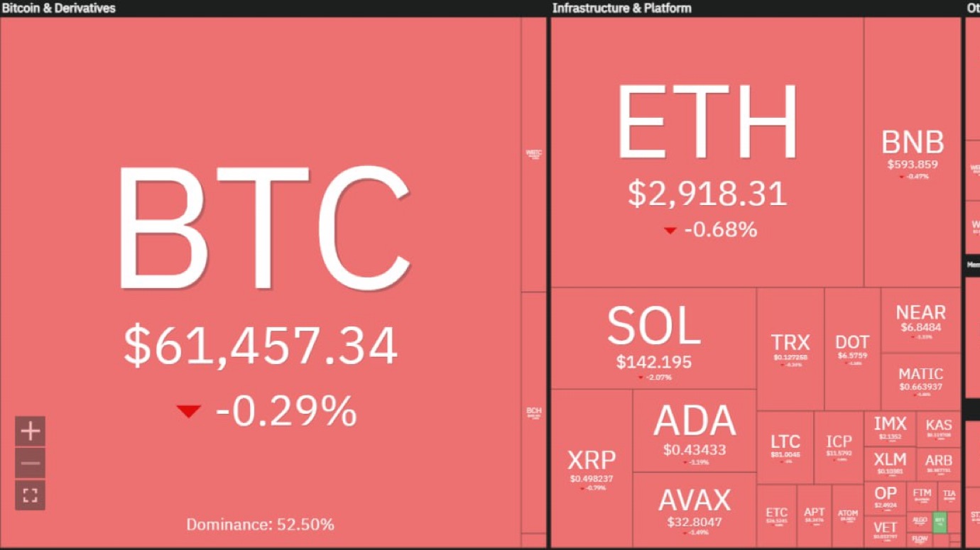The image size is (980, 550).
Task: Select the BNB tile
Action: coord(913,152)
